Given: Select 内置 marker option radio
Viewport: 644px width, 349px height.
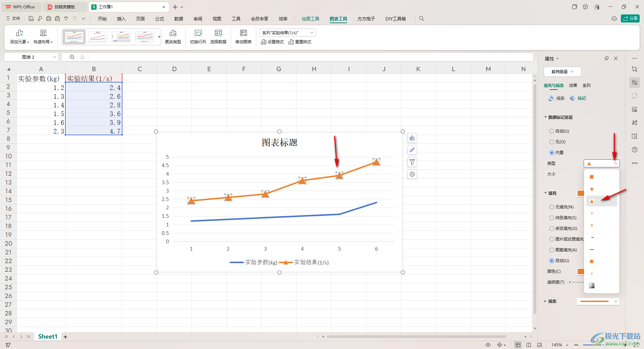Looking at the screenshot, I should [552, 153].
